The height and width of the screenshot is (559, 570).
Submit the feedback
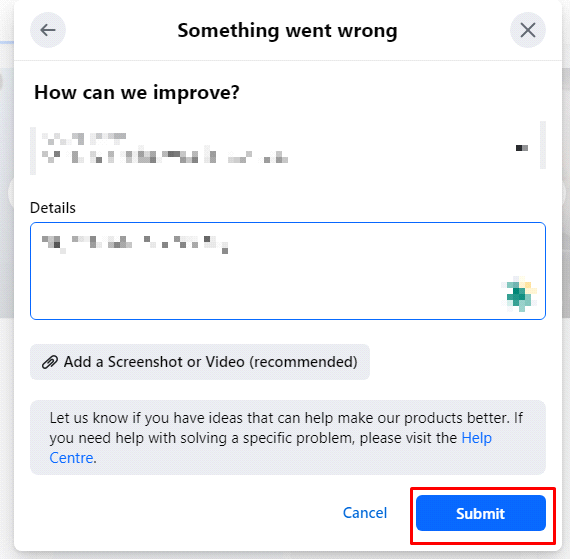tap(481, 513)
